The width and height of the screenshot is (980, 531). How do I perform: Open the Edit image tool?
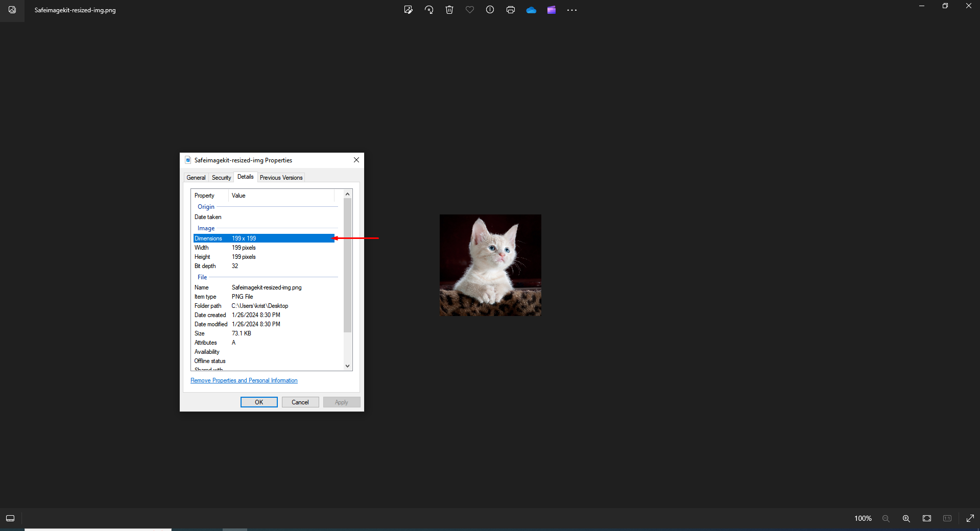point(408,10)
